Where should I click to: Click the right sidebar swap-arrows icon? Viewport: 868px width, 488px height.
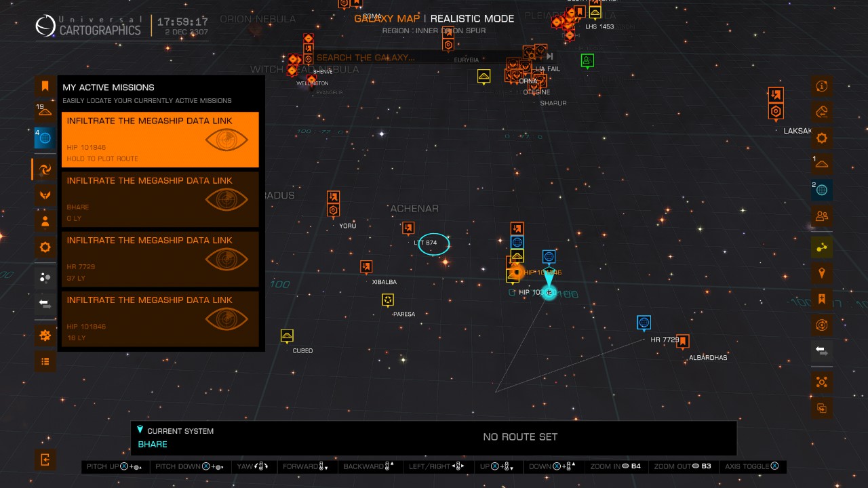(822, 351)
